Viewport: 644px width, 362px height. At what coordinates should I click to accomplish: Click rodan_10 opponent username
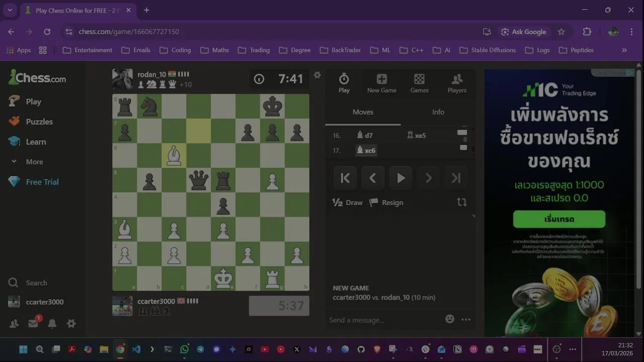[151, 74]
